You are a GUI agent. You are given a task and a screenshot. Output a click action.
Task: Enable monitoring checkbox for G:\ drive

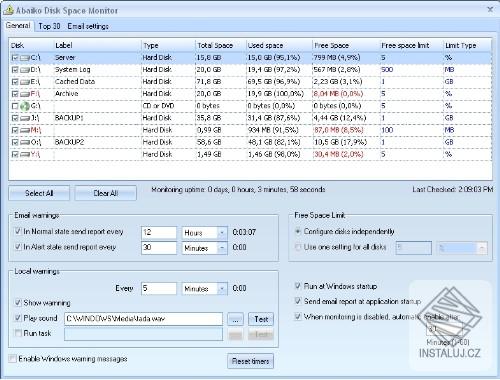click(15, 106)
